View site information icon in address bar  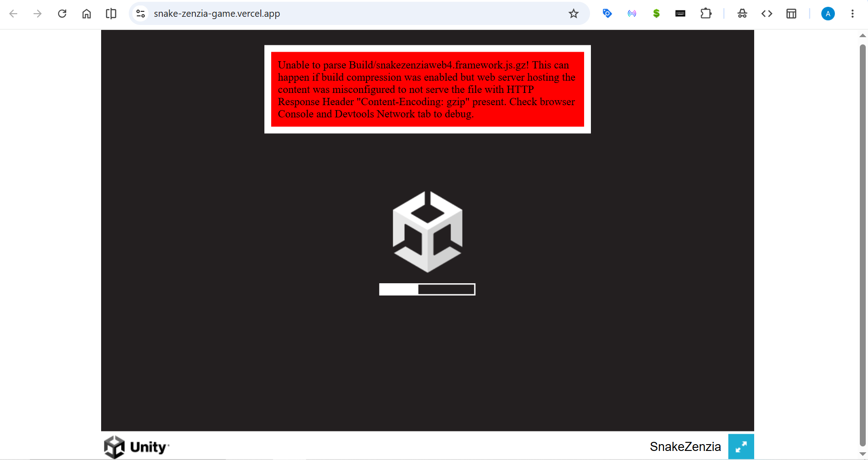coord(141,14)
